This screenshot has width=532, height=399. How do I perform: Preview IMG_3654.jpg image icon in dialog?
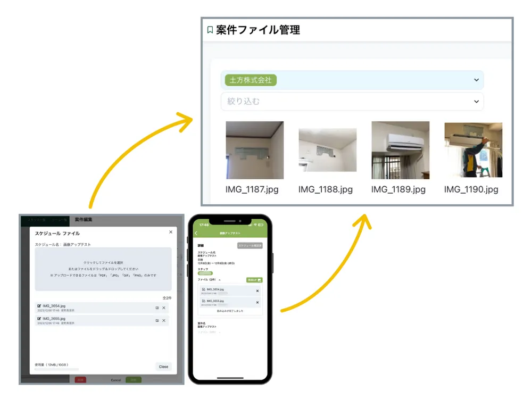pyautogui.click(x=157, y=307)
